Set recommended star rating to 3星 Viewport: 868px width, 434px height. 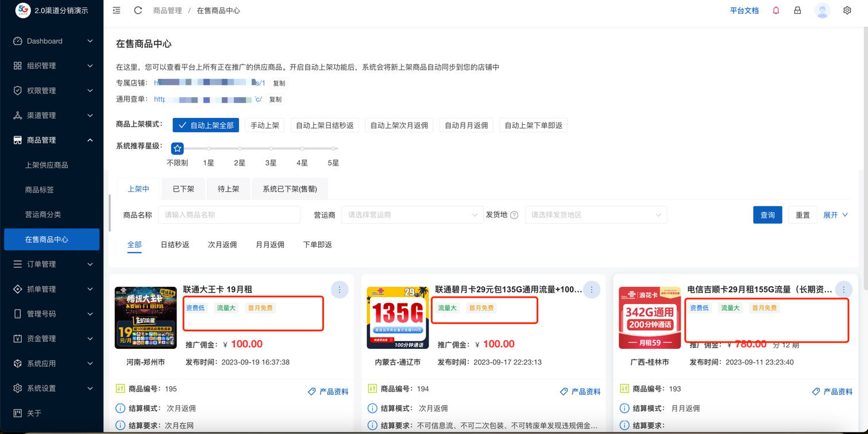click(271, 149)
